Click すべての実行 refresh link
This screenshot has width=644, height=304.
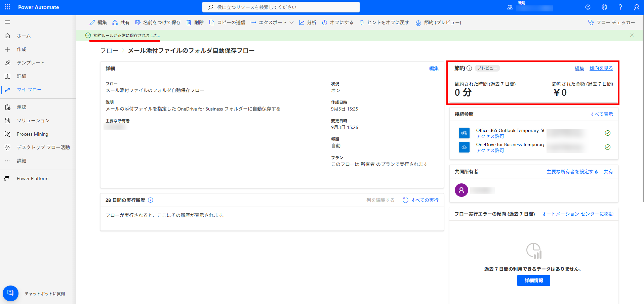(x=421, y=200)
